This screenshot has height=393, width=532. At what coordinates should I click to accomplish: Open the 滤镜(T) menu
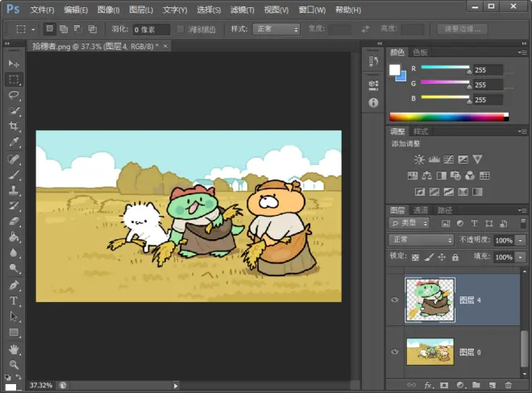(243, 10)
